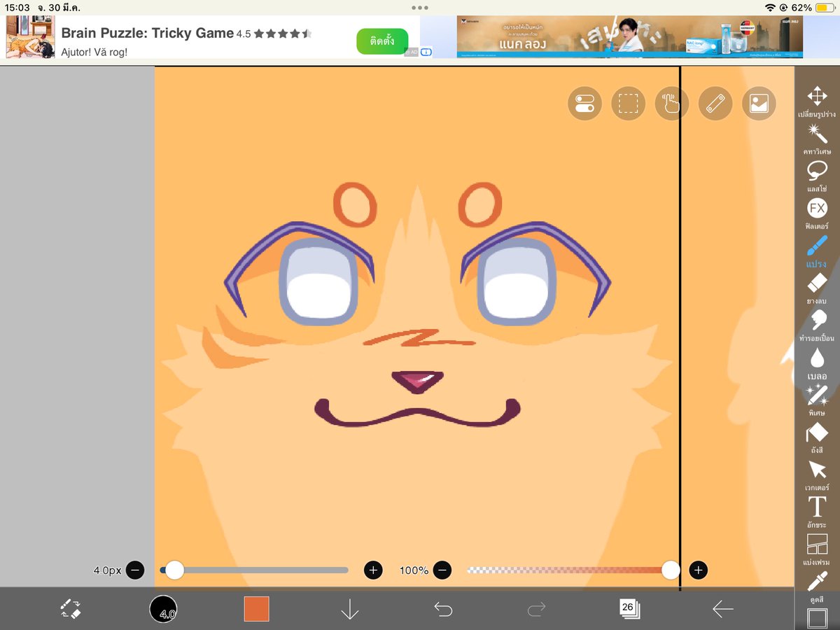Tap the 15:03 clock in status bar

[x=16, y=8]
